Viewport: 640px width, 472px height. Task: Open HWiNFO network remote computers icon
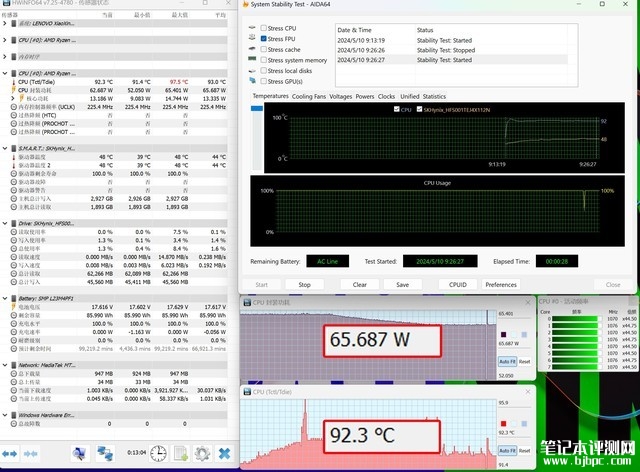click(x=105, y=453)
